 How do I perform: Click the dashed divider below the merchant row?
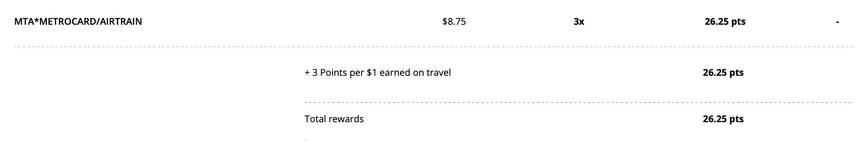point(433,47)
